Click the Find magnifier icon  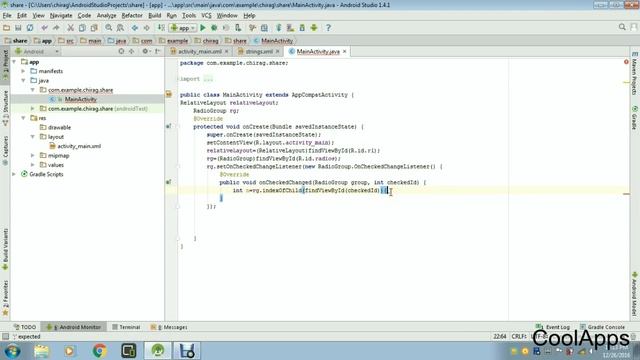[x=109, y=28]
